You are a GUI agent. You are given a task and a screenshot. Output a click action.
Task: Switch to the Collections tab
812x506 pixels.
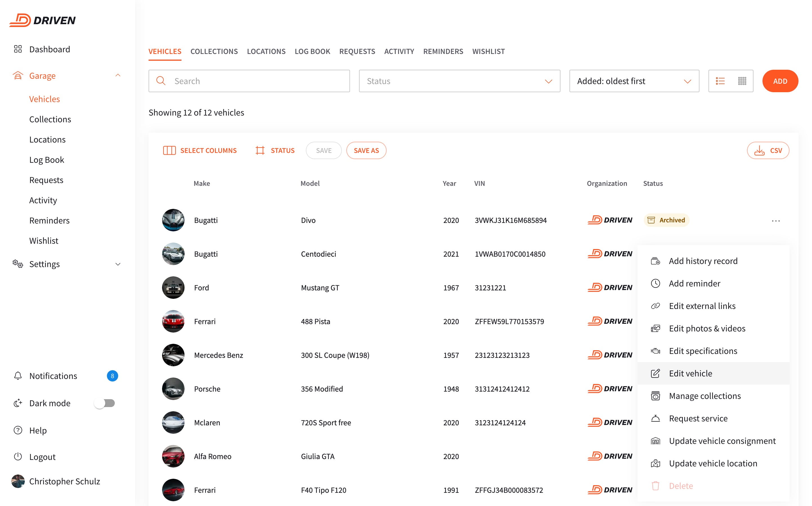pos(214,51)
